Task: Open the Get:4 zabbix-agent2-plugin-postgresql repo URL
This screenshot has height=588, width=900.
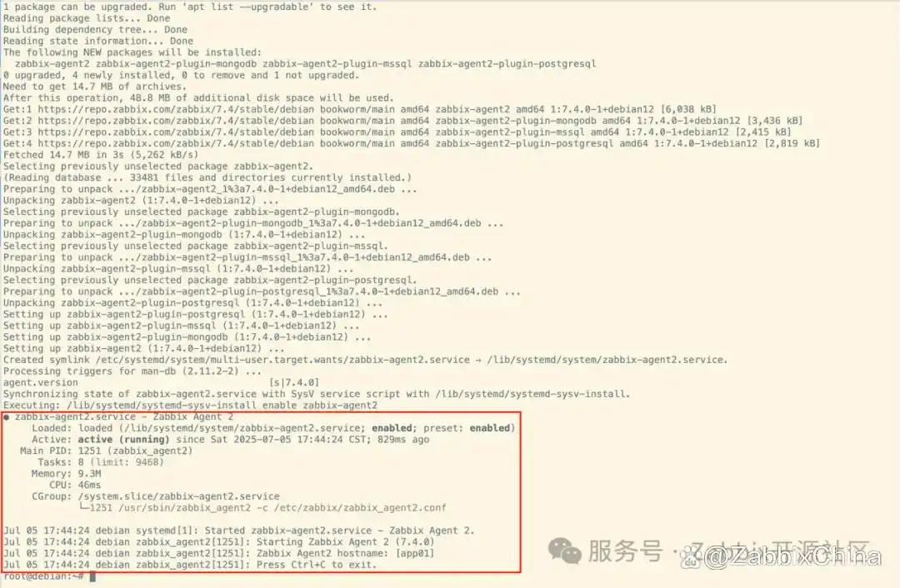Action: pyautogui.click(x=176, y=143)
